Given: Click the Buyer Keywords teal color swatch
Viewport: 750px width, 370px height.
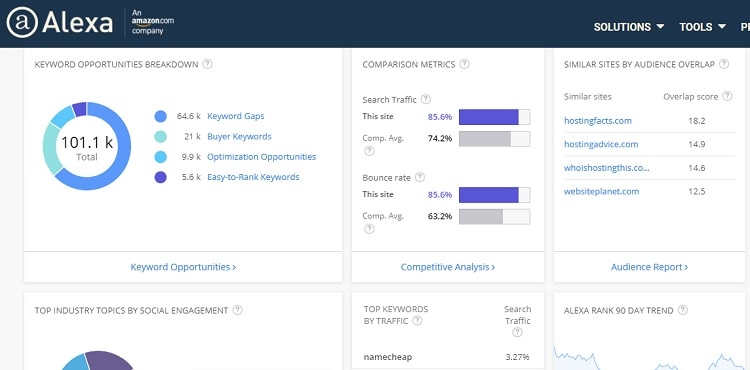Looking at the screenshot, I should 161,137.
